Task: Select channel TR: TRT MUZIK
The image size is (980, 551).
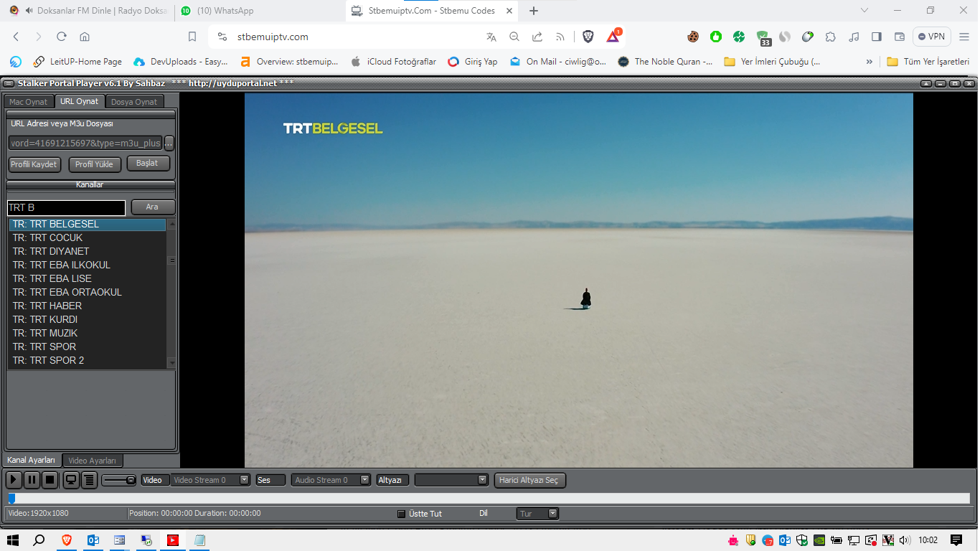Action: tap(88, 333)
